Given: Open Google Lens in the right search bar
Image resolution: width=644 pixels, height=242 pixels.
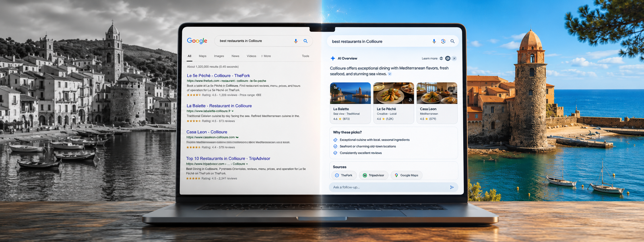Looking at the screenshot, I should coord(443,41).
